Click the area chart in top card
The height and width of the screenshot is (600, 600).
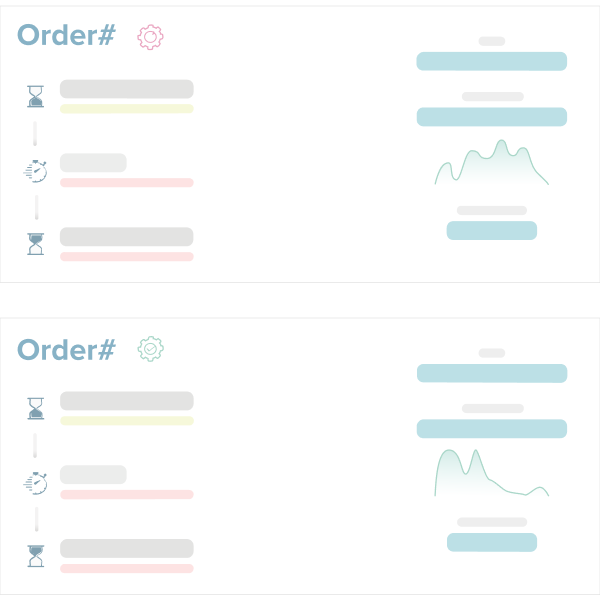click(491, 167)
